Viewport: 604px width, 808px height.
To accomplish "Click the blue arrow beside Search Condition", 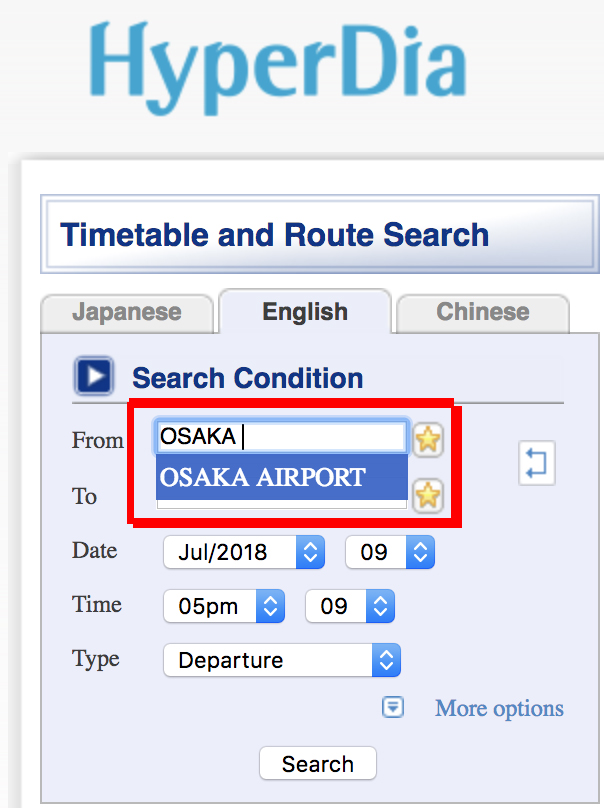I will point(93,375).
